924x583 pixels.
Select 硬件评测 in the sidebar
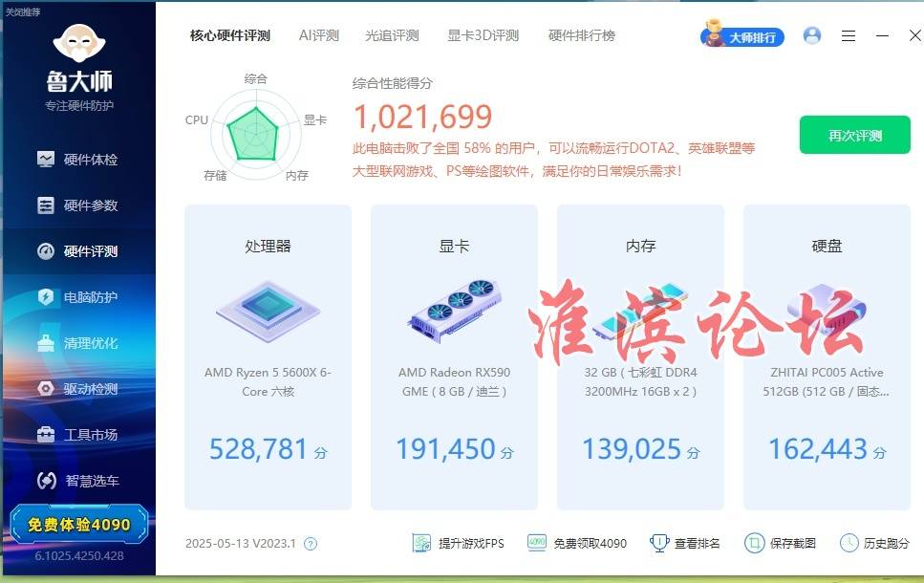(x=77, y=251)
